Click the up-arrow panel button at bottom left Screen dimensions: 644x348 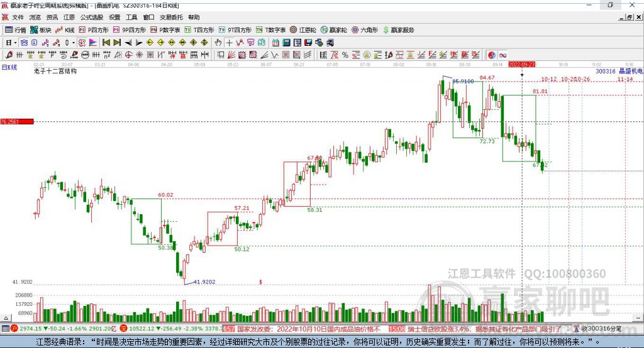[6, 318]
